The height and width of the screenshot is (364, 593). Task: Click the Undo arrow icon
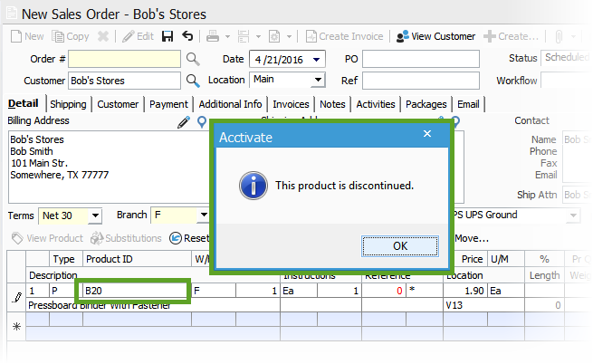[x=187, y=36]
